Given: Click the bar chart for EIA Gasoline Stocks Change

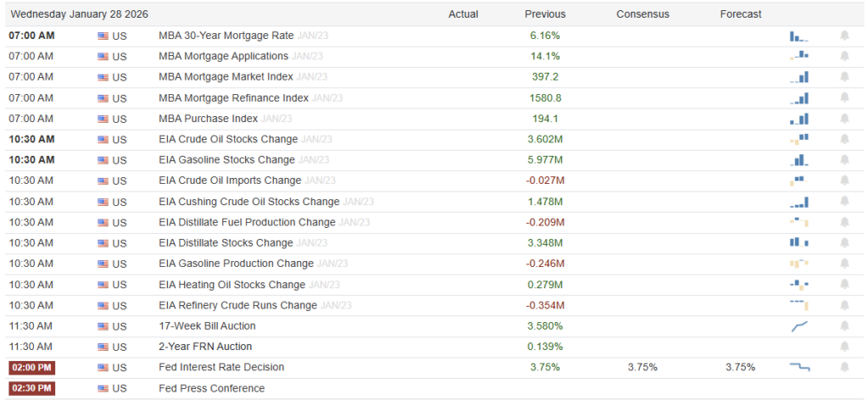Looking at the screenshot, I should pyautogui.click(x=799, y=159).
